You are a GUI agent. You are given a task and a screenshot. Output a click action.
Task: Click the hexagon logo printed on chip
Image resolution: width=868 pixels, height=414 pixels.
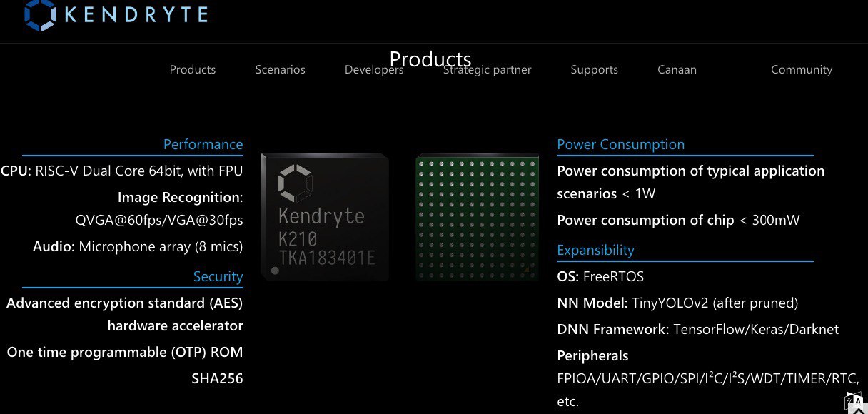[x=293, y=183]
